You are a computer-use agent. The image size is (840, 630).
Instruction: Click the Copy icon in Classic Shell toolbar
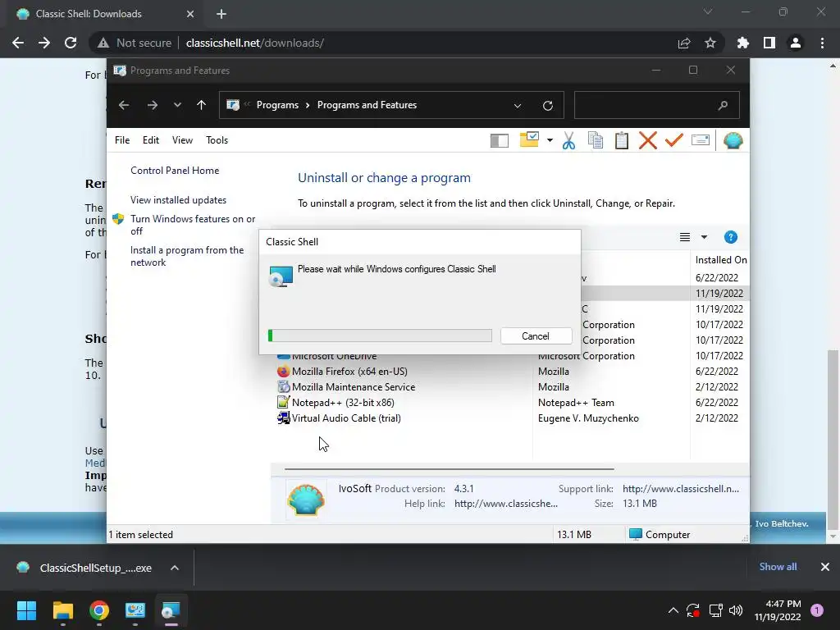click(596, 140)
